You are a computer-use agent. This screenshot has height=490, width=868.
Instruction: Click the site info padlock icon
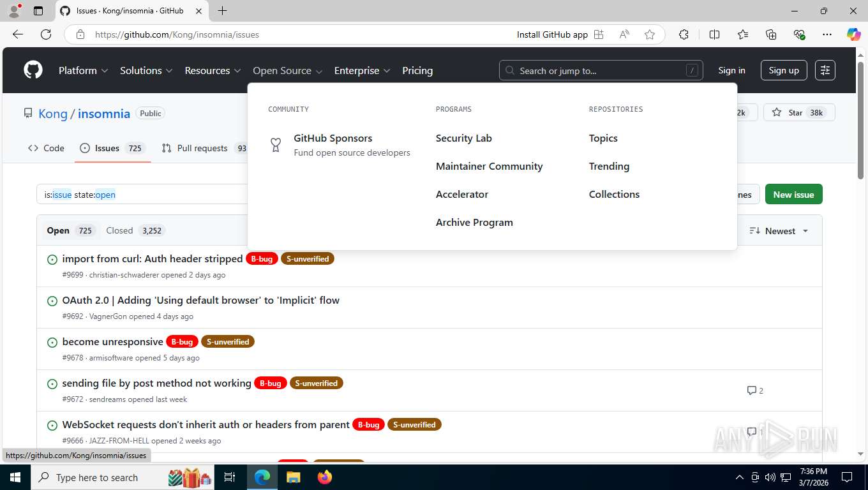click(x=80, y=34)
